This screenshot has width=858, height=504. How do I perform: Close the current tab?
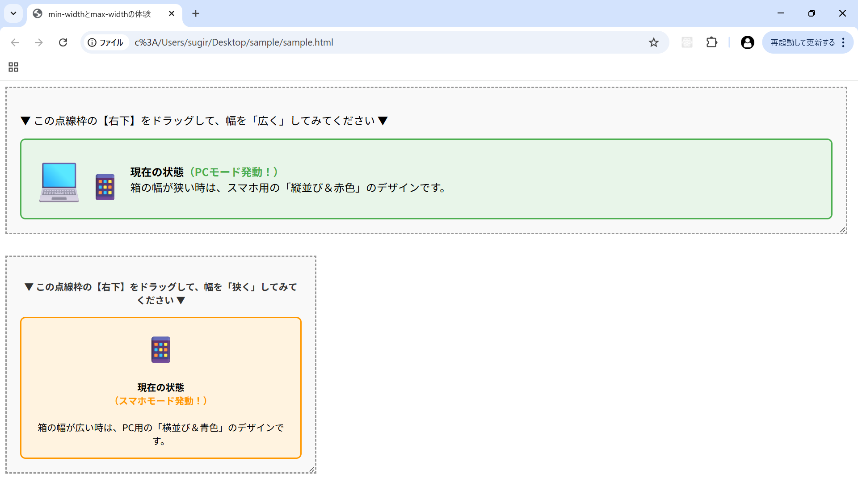(x=172, y=13)
